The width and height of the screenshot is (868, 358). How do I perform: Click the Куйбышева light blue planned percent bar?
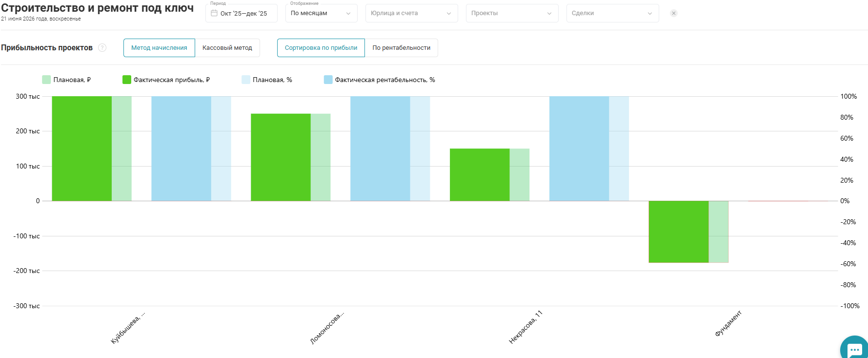click(221, 148)
